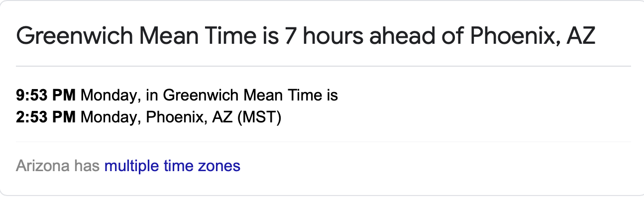Click the gray "Arizona has" text
The image size is (644, 197).
coord(58,166)
